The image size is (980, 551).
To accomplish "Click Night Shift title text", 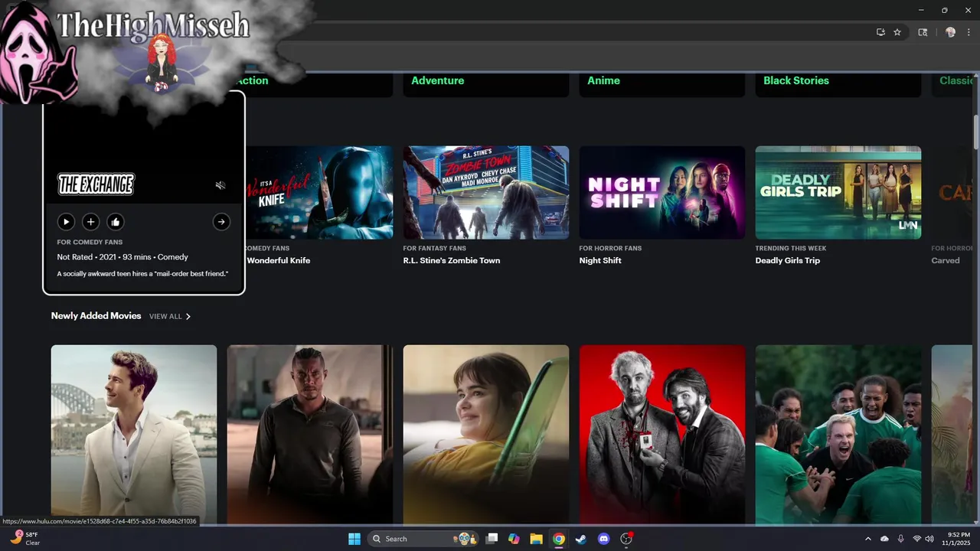I will pos(600,260).
